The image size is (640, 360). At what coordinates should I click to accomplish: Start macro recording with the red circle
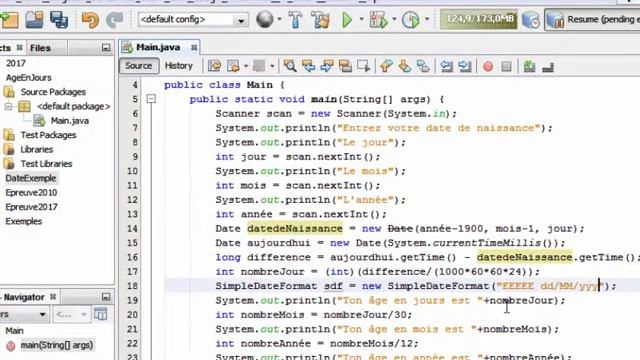488,66
